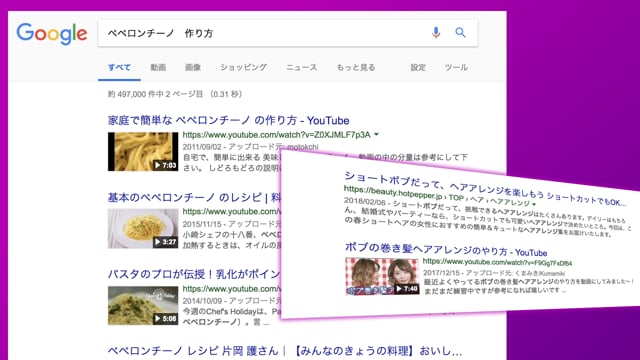Click the date text 2014/10/09 - アップロード元

click(231, 301)
